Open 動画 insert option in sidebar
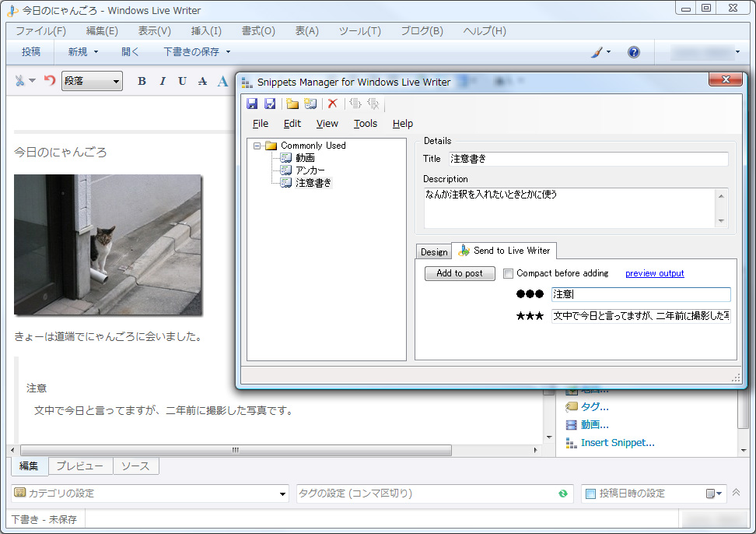756x534 pixels. (594, 423)
